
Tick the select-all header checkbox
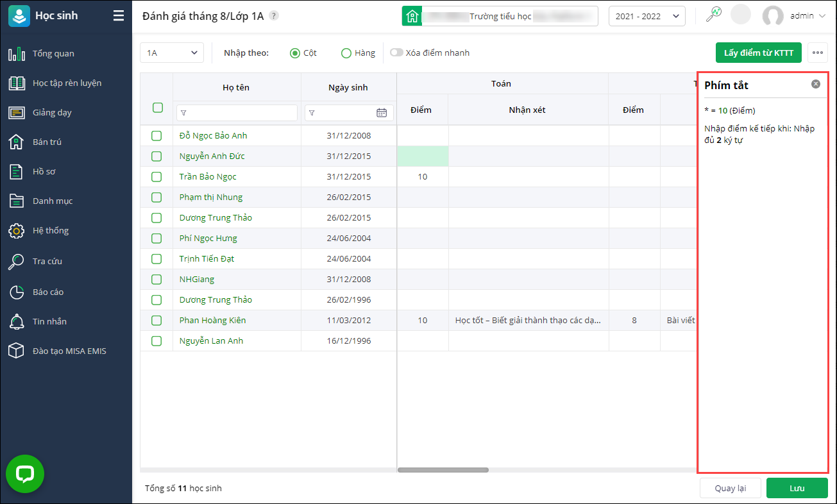coord(158,108)
